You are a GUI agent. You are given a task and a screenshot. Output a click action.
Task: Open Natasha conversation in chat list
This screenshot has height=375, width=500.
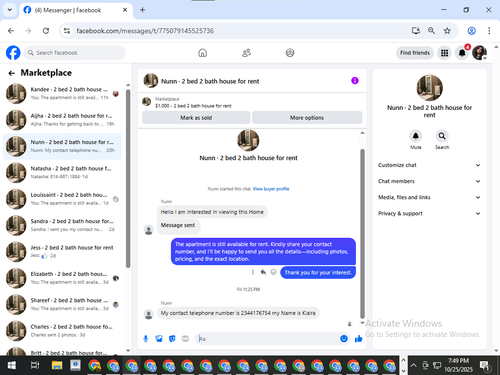coord(62,172)
